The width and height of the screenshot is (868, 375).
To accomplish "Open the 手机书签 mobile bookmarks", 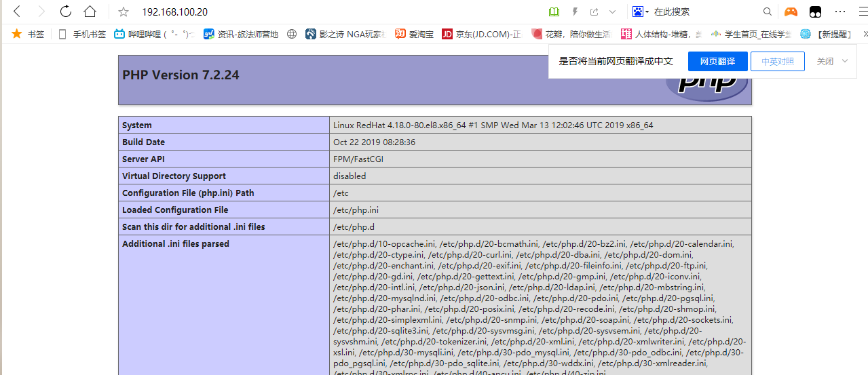I will [81, 34].
